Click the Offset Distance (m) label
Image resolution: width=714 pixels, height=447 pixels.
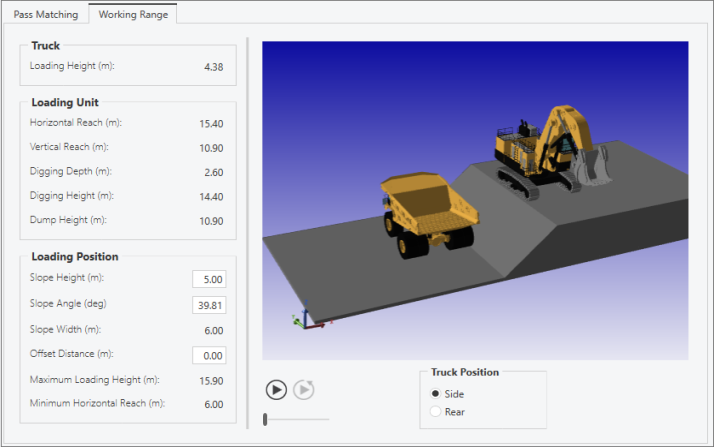click(71, 354)
